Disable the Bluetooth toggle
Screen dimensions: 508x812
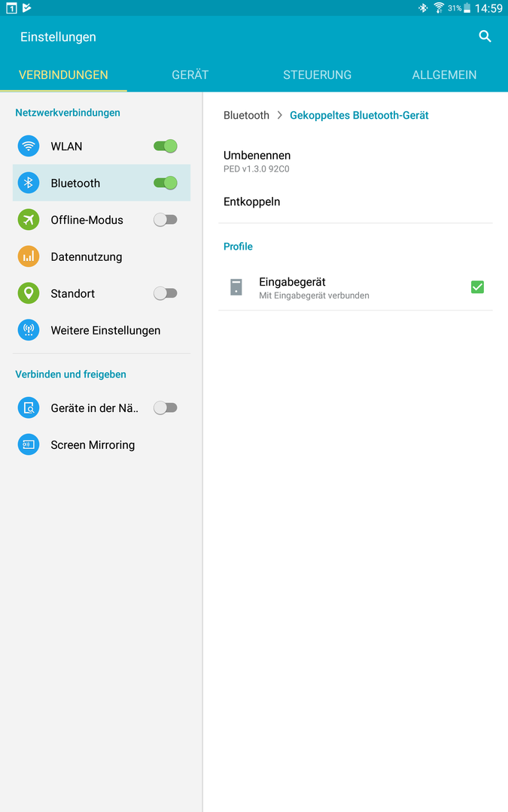pyautogui.click(x=166, y=183)
